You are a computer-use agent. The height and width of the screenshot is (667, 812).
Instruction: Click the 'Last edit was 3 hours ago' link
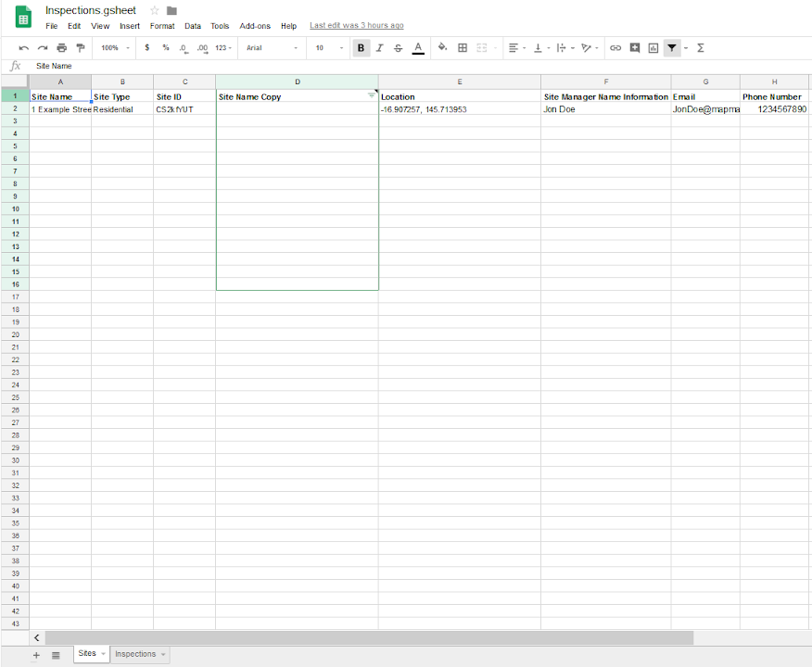point(356,26)
